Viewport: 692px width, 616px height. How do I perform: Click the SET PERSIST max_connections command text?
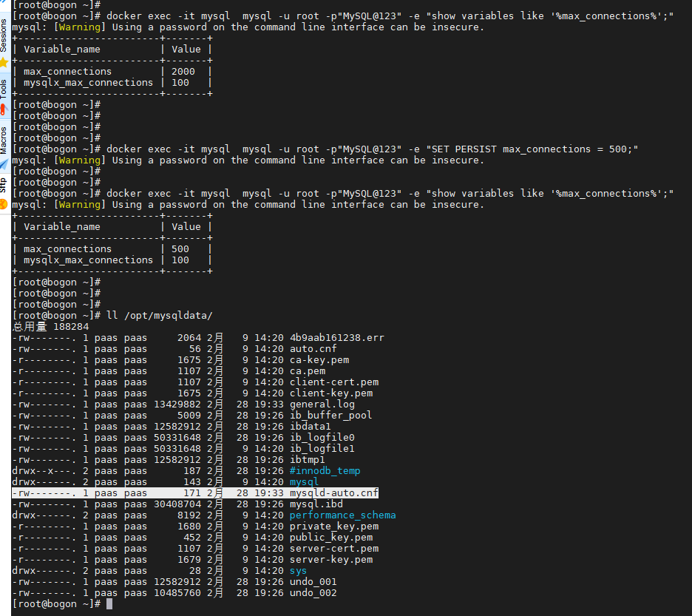[535, 149]
